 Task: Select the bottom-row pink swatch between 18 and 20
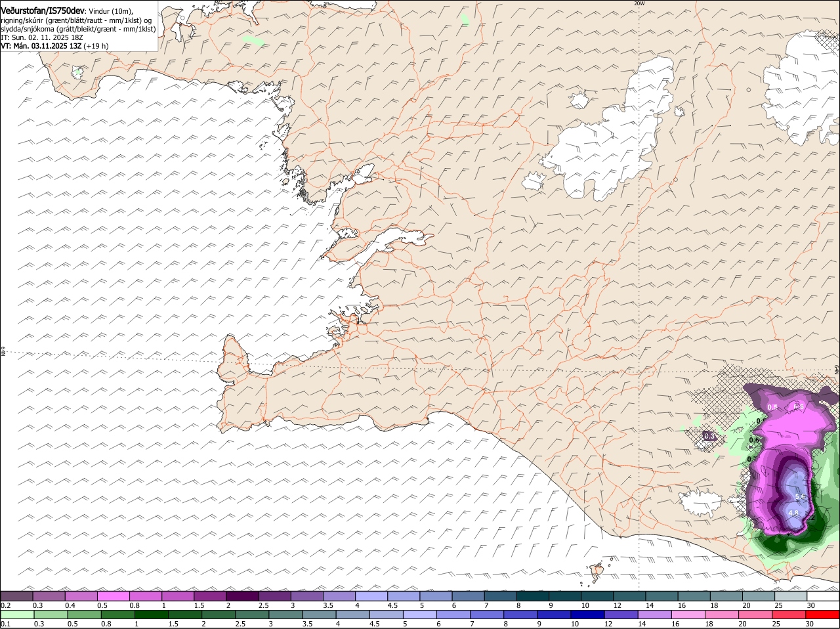[x=722, y=615]
